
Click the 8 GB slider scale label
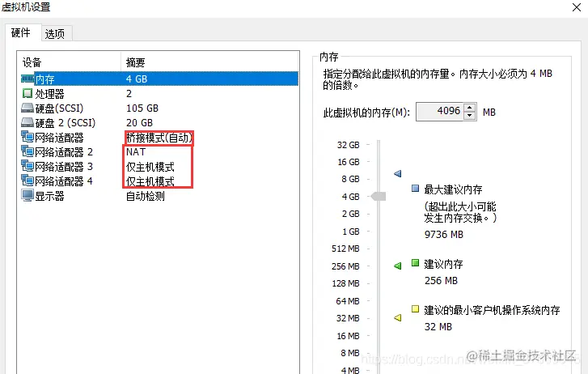tap(350, 179)
